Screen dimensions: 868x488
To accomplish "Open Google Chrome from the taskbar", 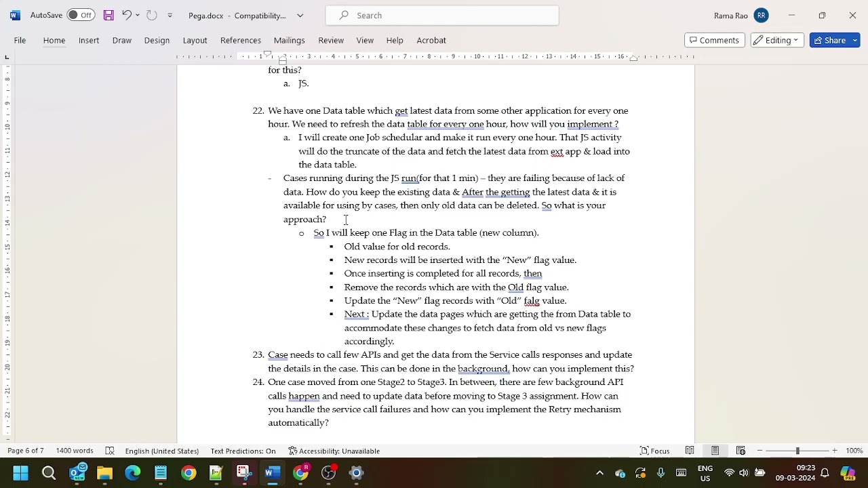I will [189, 472].
